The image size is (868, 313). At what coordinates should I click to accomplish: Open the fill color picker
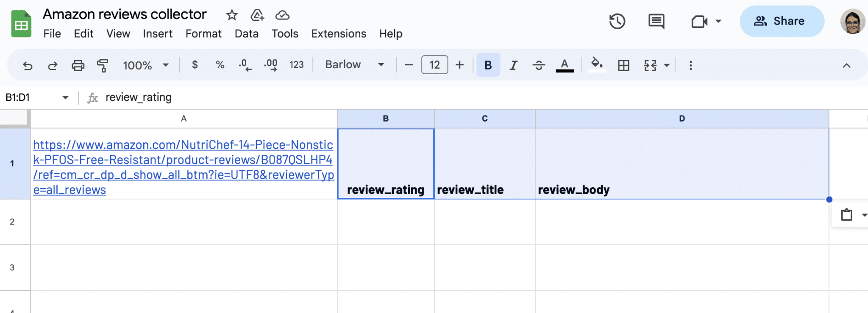(x=597, y=65)
